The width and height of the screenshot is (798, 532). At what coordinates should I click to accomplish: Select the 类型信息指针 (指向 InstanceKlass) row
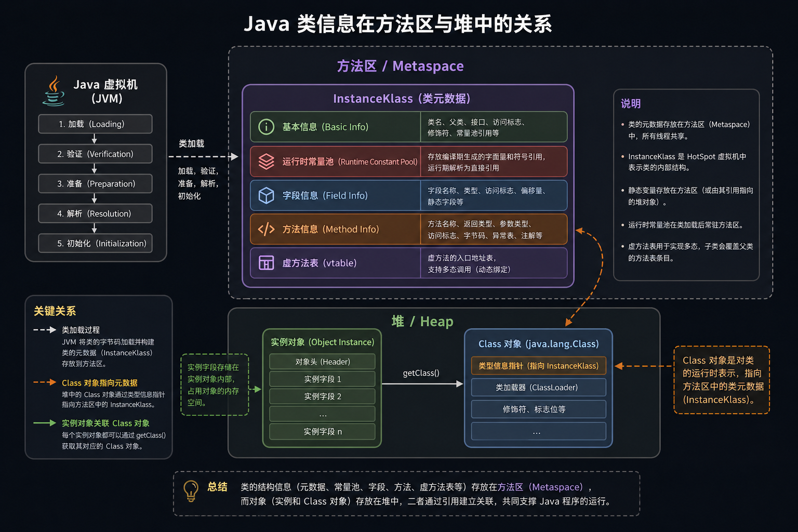pyautogui.click(x=538, y=366)
